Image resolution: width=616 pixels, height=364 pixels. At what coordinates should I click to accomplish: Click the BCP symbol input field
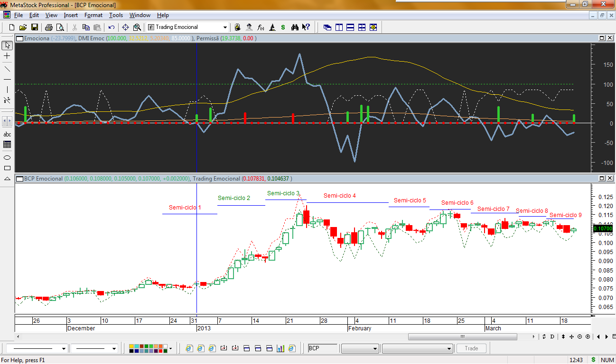click(323, 348)
